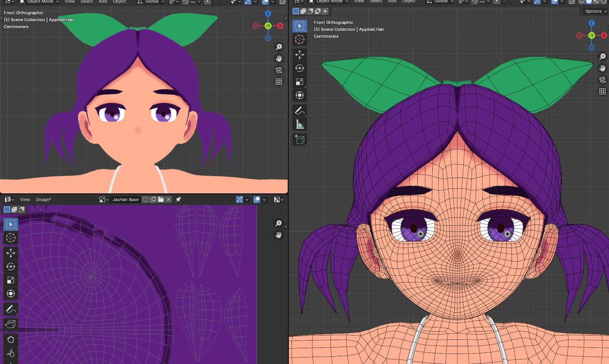Select the Rotate tool in right viewport toolbar

(x=300, y=68)
